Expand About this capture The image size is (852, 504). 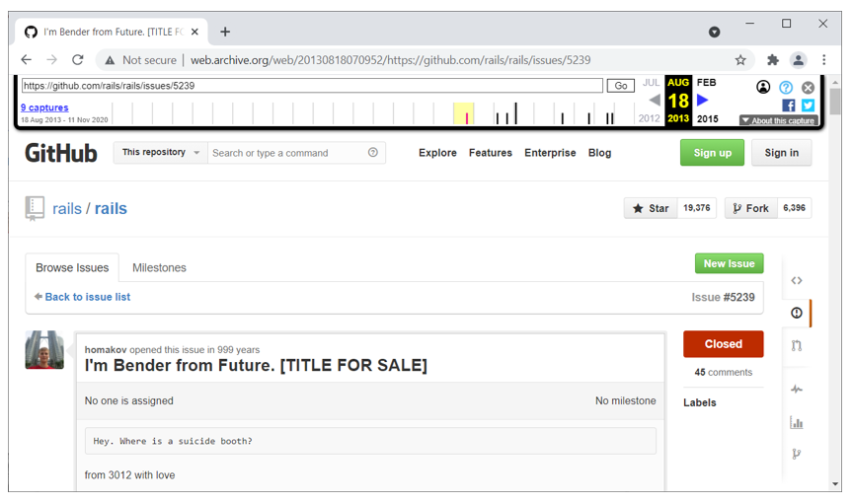point(779,120)
